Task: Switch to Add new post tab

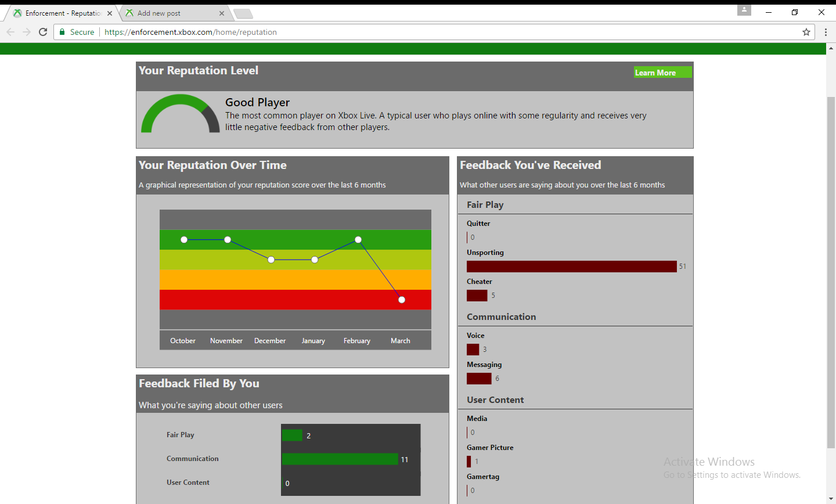Action: tap(174, 13)
